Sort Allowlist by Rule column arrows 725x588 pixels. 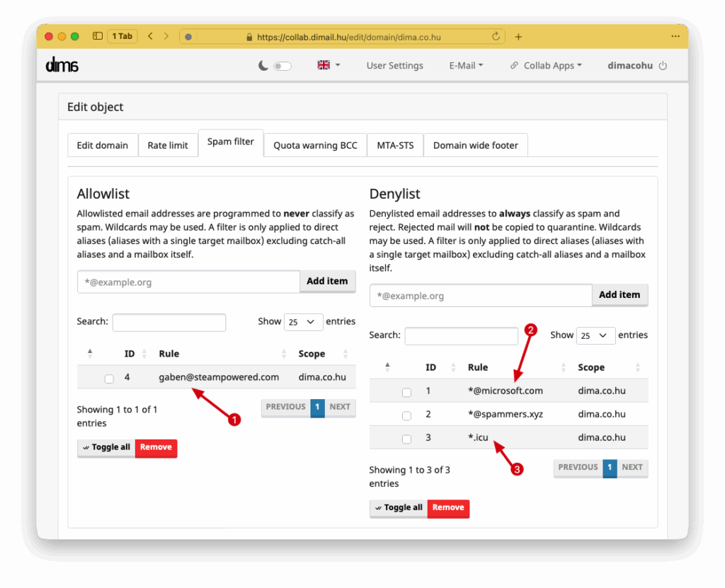click(x=284, y=354)
